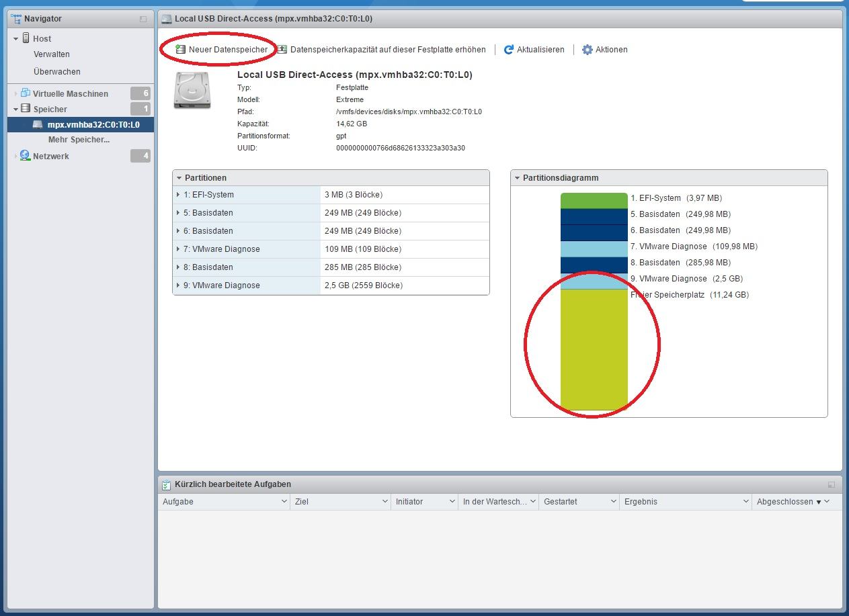Select the 6: Basisdaten partition row
The width and height of the screenshot is (849, 616).
331,231
